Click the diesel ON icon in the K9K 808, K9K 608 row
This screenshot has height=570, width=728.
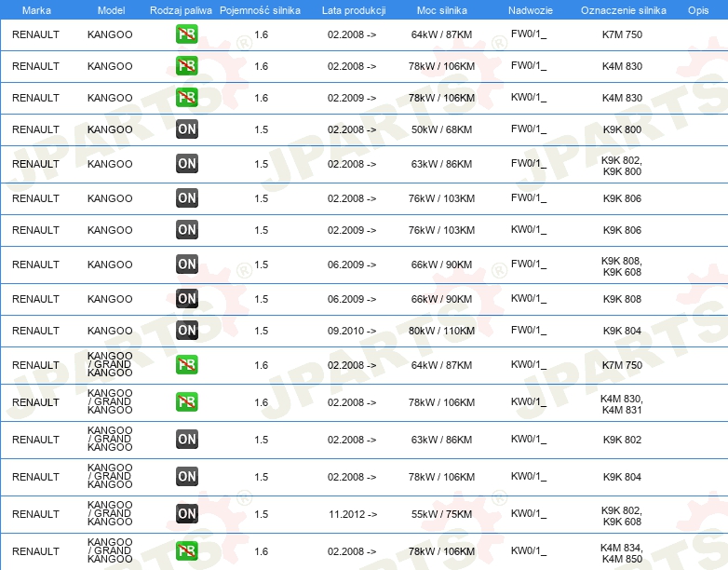pos(186,264)
